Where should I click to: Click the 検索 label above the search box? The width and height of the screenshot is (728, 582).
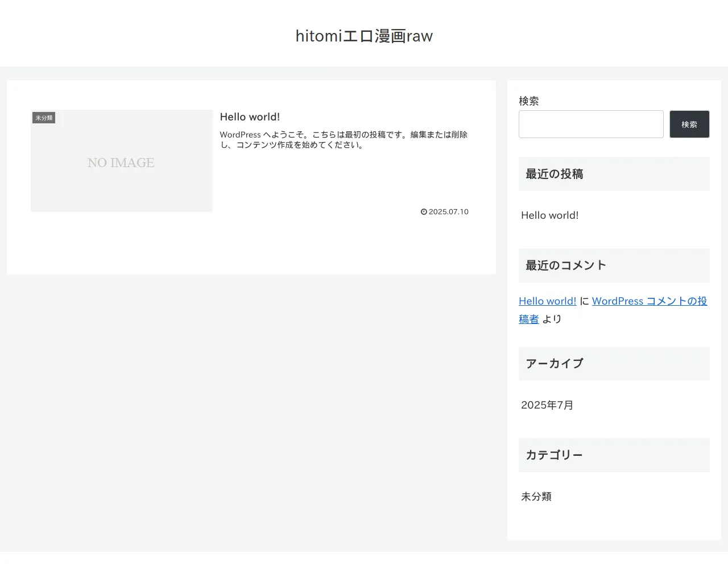click(x=528, y=101)
